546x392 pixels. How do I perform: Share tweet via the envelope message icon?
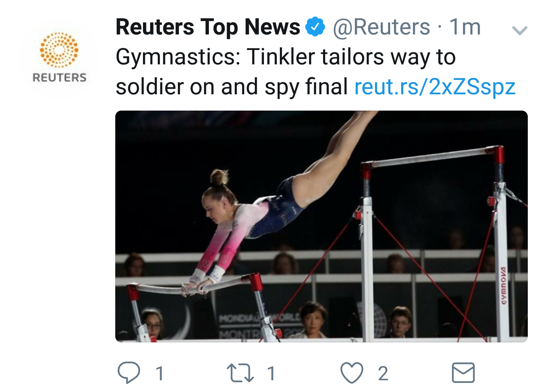pos(463,373)
